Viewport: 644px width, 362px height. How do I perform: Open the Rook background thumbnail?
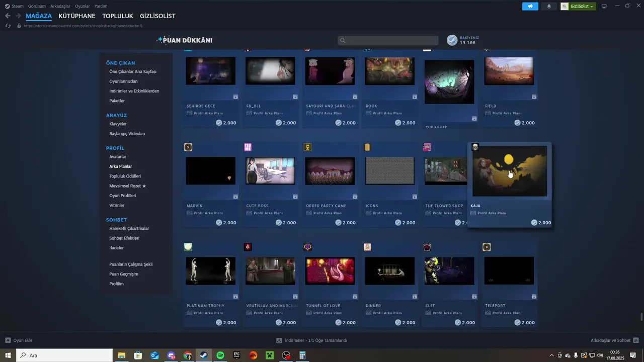pos(390,71)
